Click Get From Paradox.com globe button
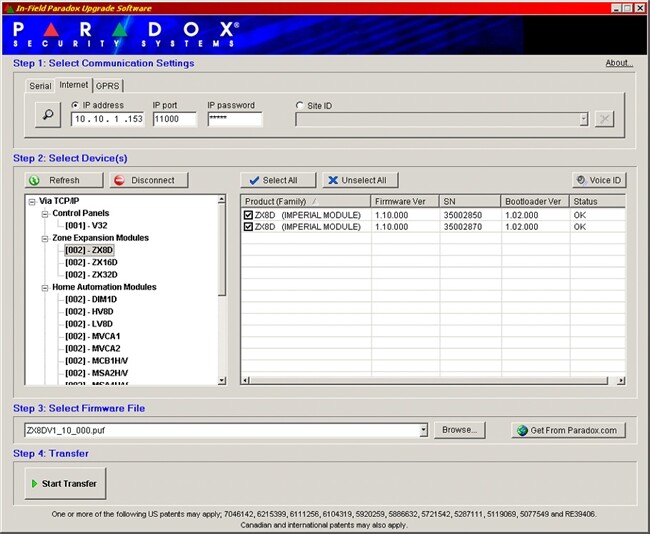Screen dimensions: 650x534 coord(569,430)
